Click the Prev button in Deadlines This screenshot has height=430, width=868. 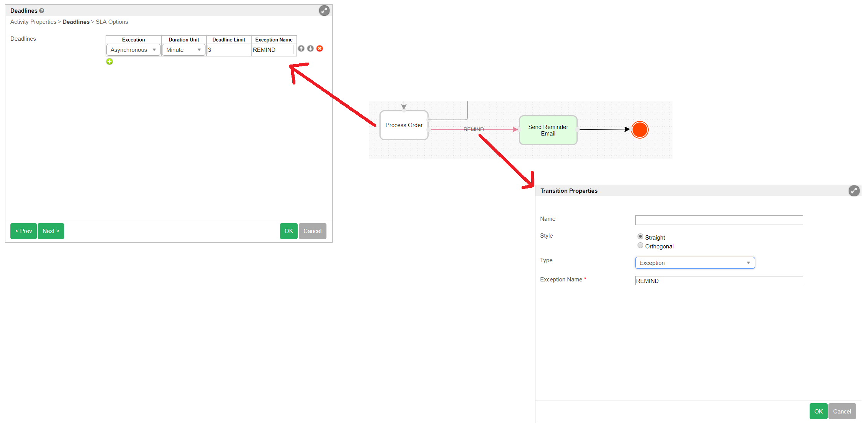click(23, 231)
